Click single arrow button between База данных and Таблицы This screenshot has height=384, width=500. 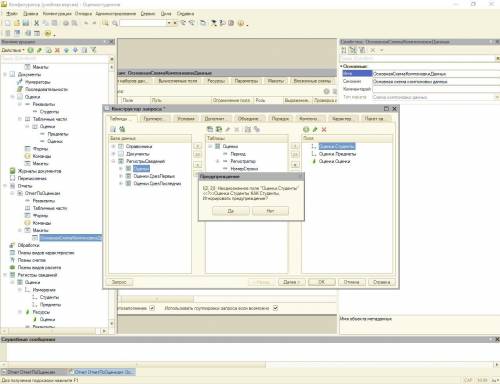coord(197,146)
